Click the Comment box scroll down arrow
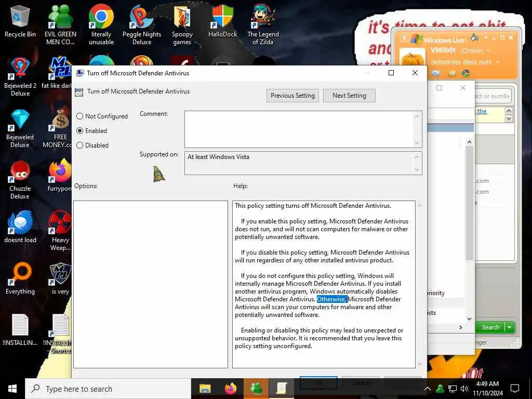Viewport: 532px width, 399px height. [x=417, y=143]
